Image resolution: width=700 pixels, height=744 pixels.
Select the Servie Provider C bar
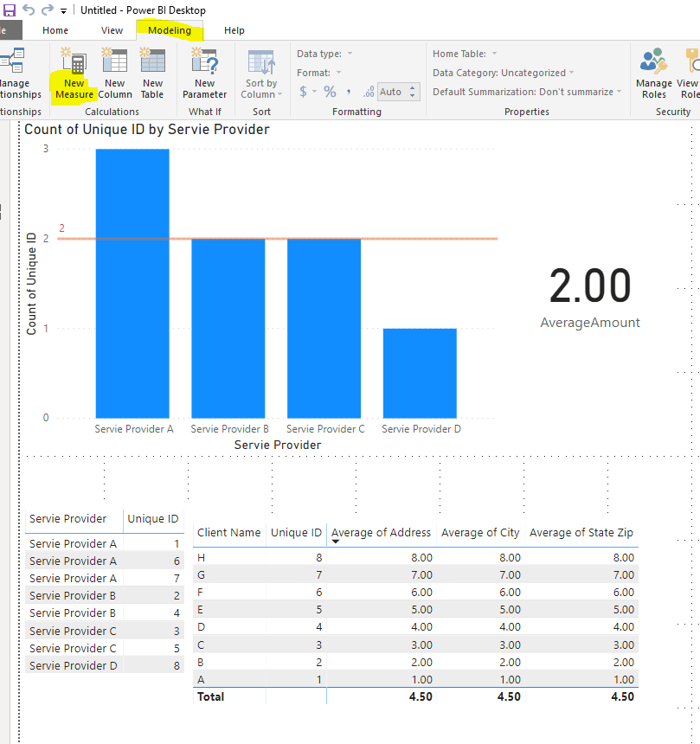coord(324,329)
